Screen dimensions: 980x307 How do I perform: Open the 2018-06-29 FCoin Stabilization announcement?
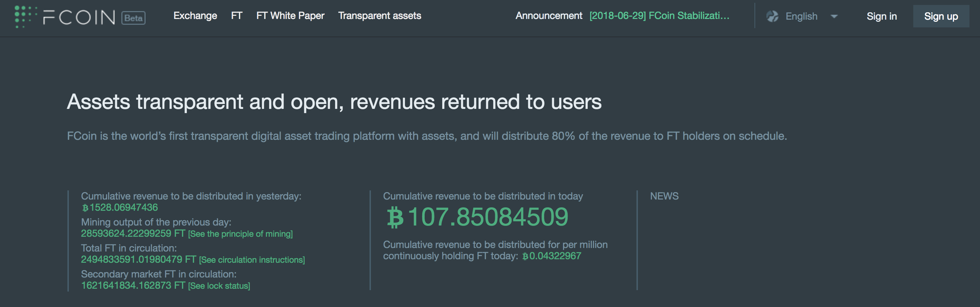point(659,15)
